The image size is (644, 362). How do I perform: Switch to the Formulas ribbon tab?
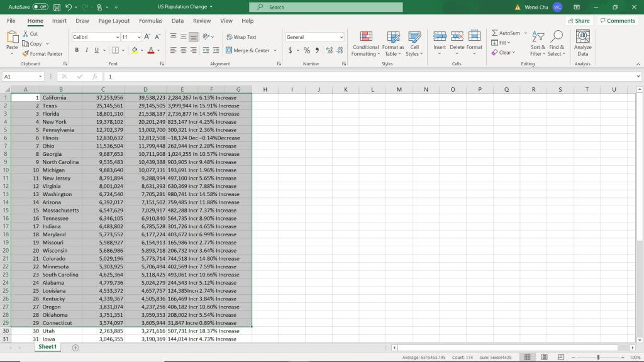coord(150,20)
